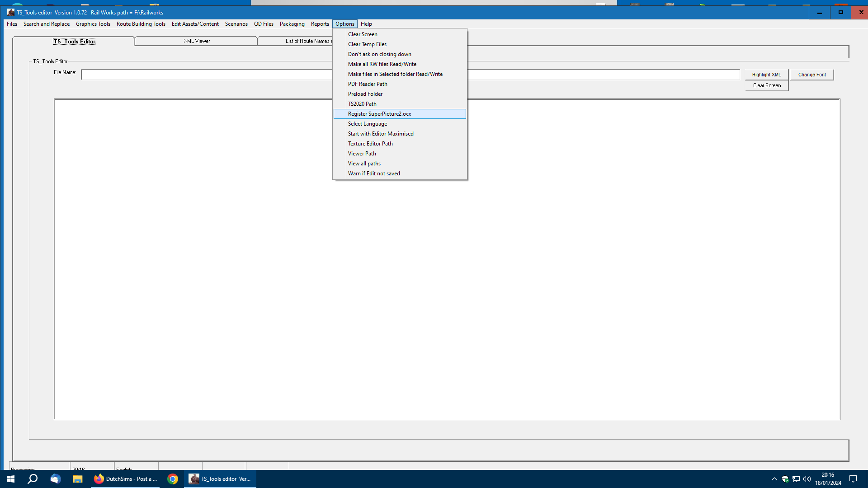Image resolution: width=868 pixels, height=488 pixels.
Task: Choose Viewer Path option
Action: [400, 154]
